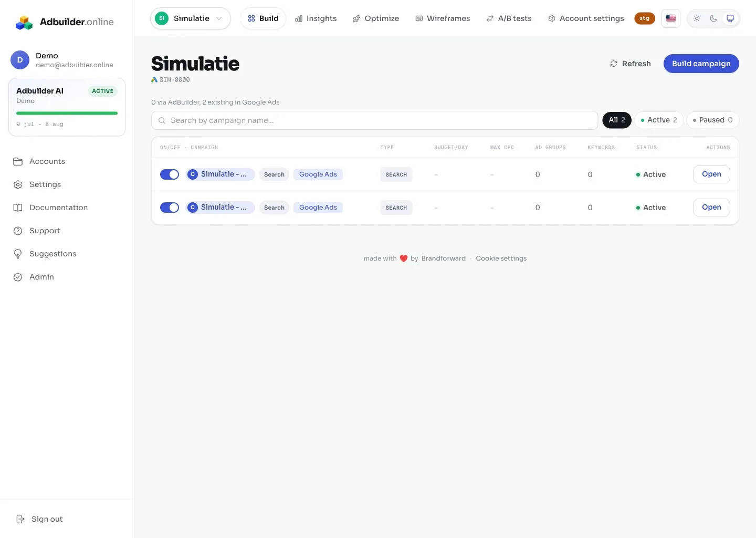The width and height of the screenshot is (756, 538).
Task: Click the Adbuilder.online logo
Action: click(x=65, y=22)
